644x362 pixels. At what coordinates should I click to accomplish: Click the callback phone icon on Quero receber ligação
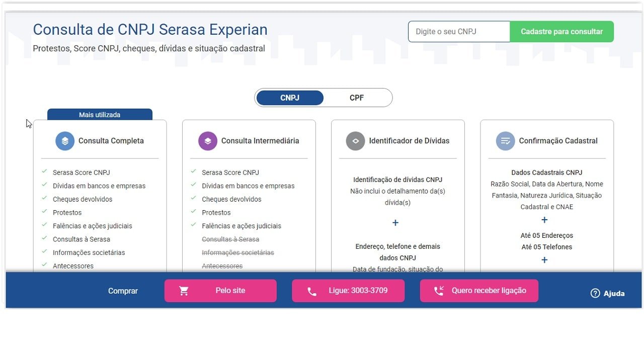[438, 290]
